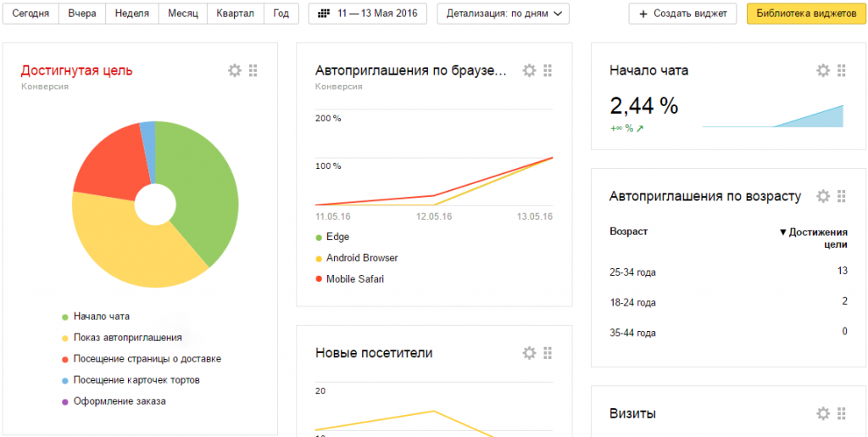
Task: Toggle Edge series in browser chart legend
Action: click(x=337, y=238)
